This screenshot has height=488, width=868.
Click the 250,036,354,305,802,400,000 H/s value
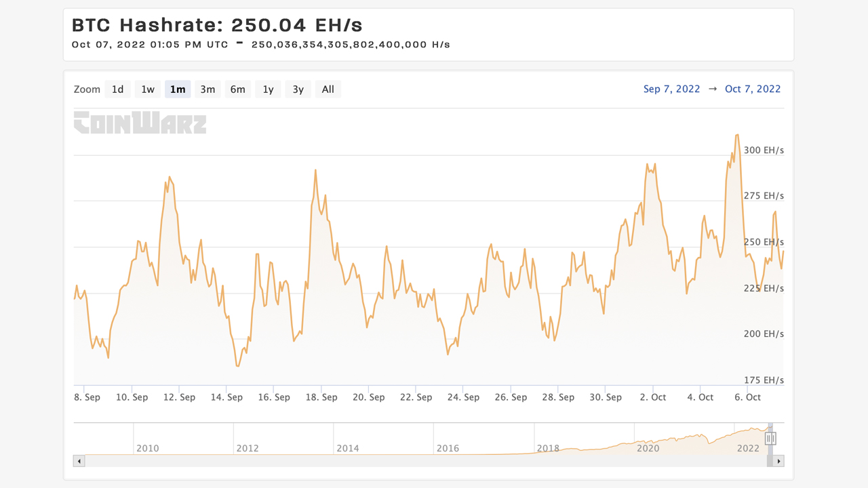[351, 45]
